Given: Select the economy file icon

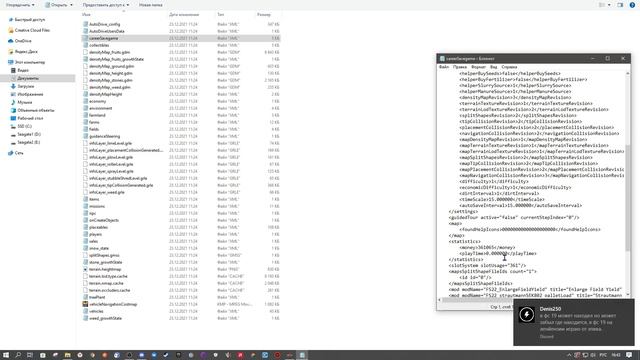Looking at the screenshot, I should coord(85,101).
